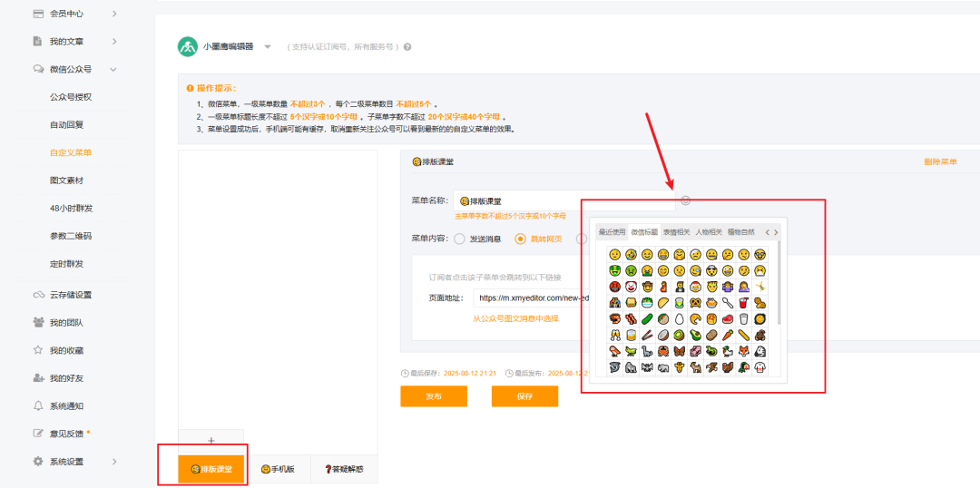Image resolution: width=980 pixels, height=488 pixels.
Task: Click the 系统设置 gear icon
Action: tap(38, 462)
